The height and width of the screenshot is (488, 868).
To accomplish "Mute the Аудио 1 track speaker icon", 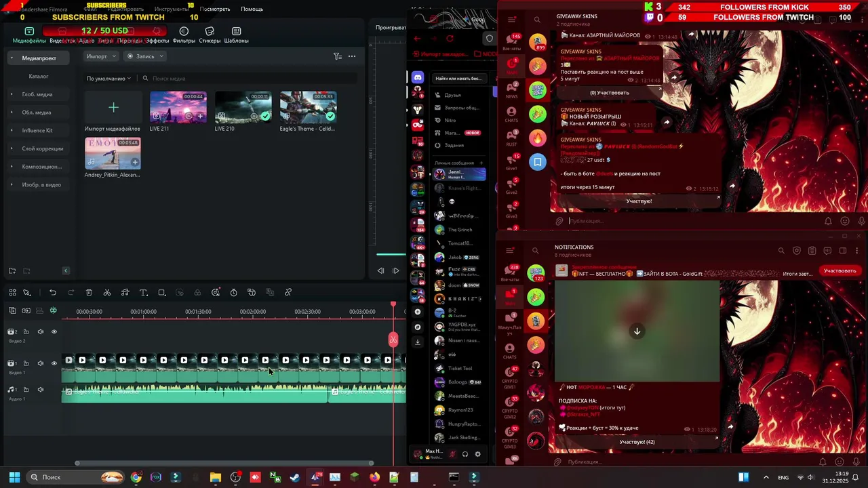I will coord(40,390).
